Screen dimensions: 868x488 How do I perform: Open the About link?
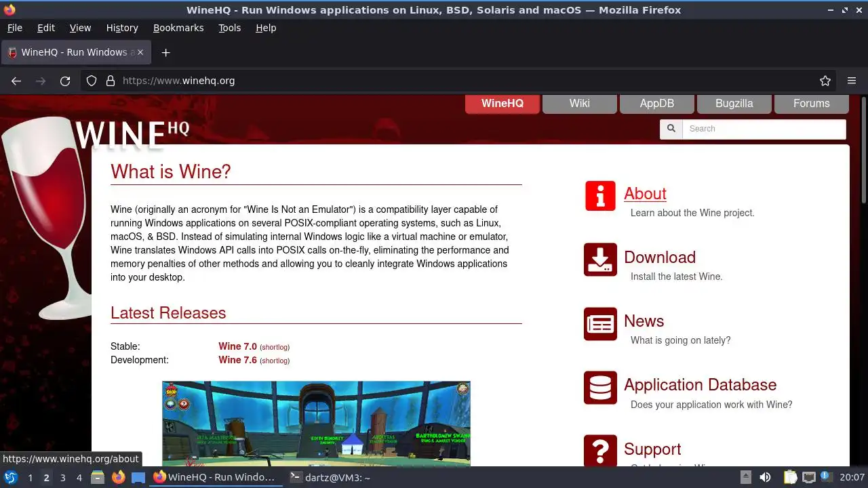click(x=645, y=194)
